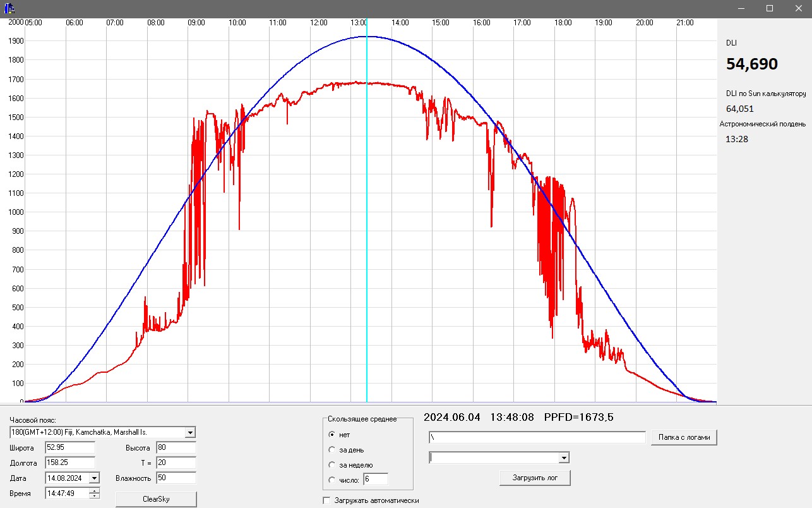Select the 'нет' moving average option
812x508 pixels.
click(332, 435)
